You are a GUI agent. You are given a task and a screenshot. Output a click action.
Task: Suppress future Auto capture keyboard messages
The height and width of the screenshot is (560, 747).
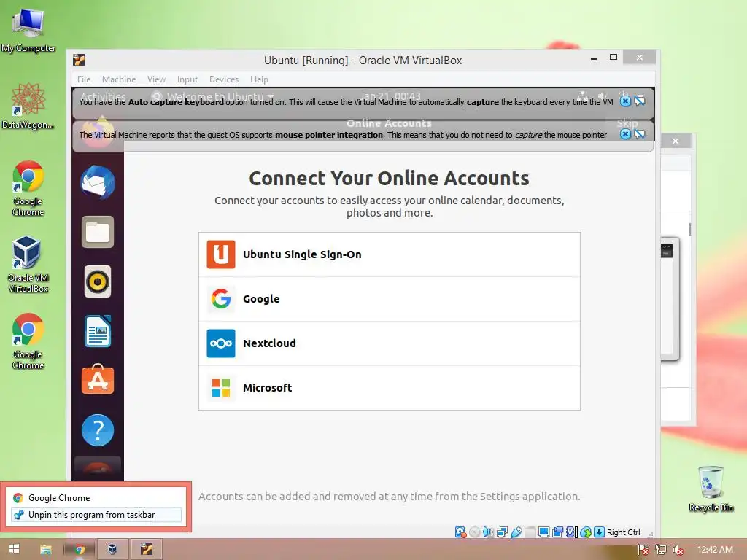pyautogui.click(x=639, y=101)
